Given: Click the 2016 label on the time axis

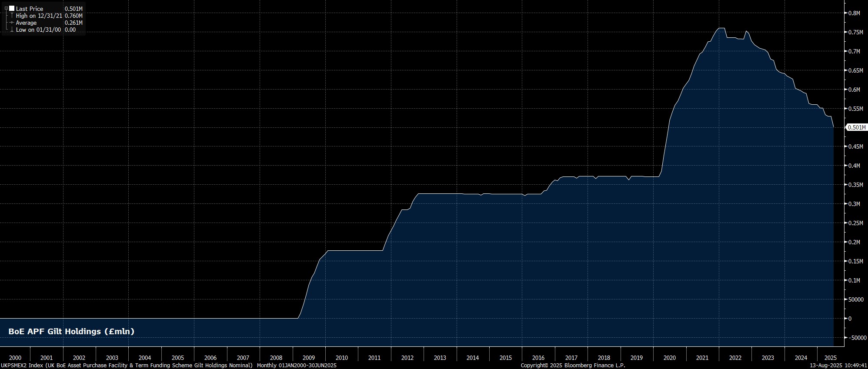Looking at the screenshot, I should tap(538, 358).
